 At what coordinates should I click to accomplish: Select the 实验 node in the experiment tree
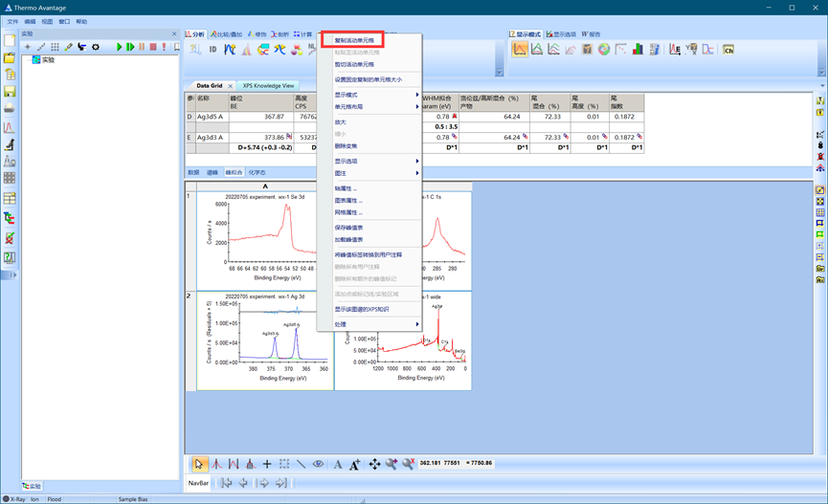pyautogui.click(x=47, y=59)
